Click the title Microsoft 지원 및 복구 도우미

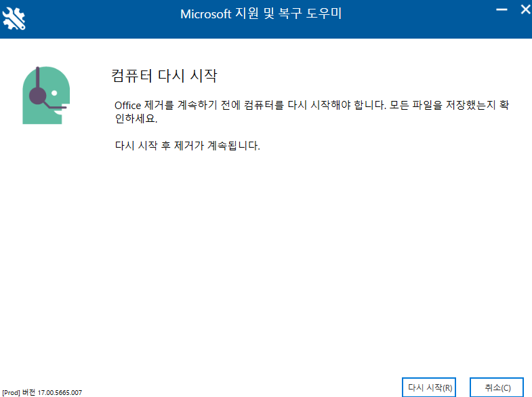[x=261, y=14]
